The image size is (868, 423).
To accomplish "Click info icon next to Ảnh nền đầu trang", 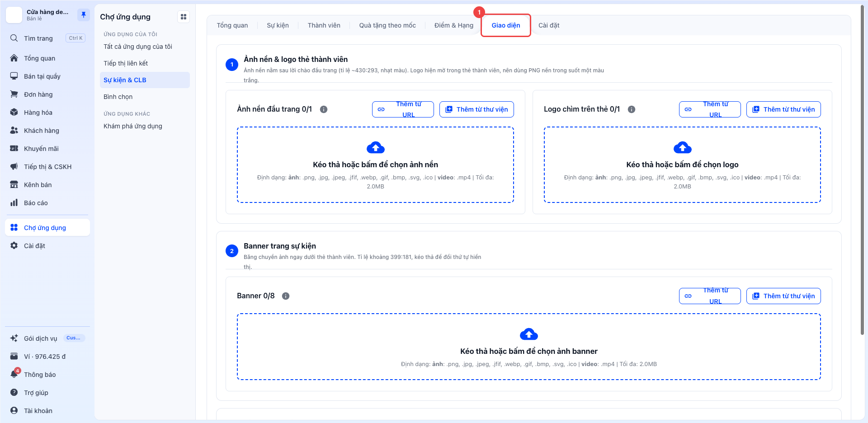I will [324, 109].
